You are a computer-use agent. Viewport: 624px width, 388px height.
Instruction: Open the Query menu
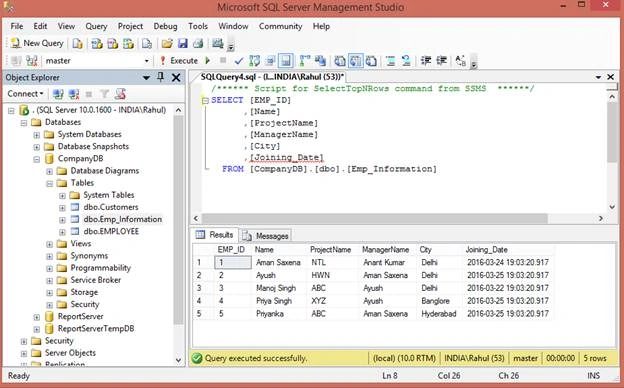coord(96,26)
